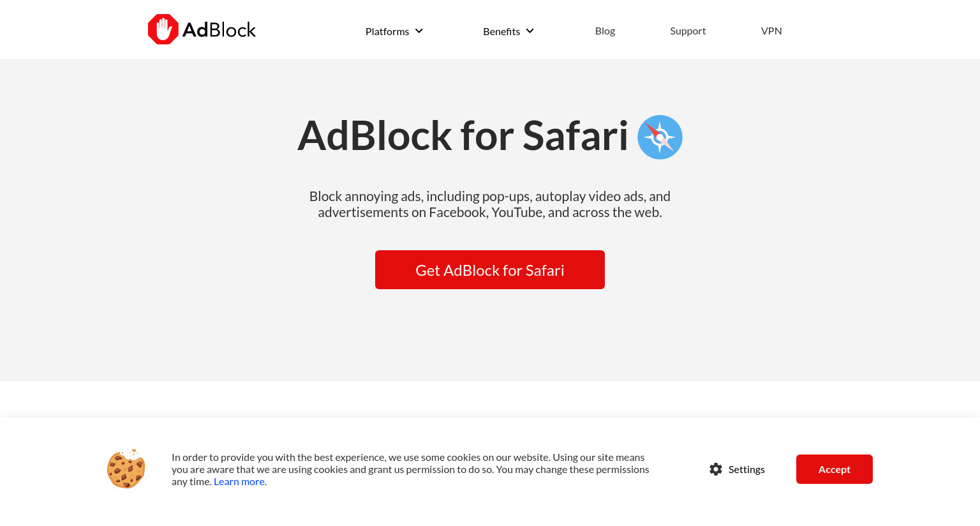The height and width of the screenshot is (526, 980).
Task: Accept cookies with the Accept button
Action: click(x=835, y=469)
